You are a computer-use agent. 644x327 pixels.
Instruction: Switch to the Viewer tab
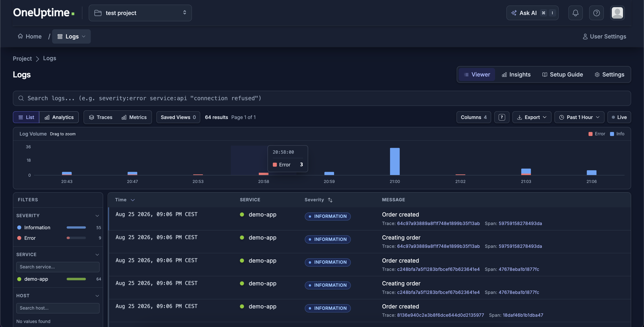point(477,74)
